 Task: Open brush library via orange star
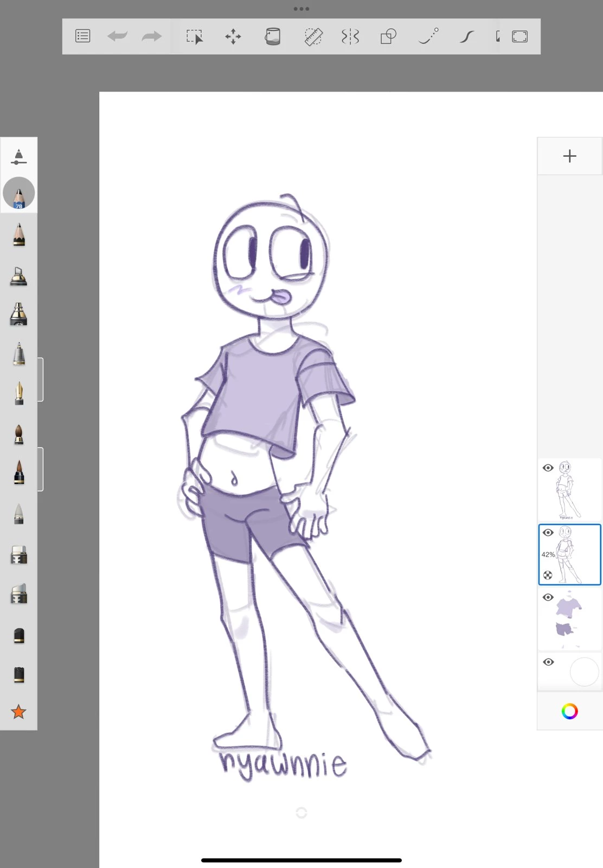(x=18, y=712)
